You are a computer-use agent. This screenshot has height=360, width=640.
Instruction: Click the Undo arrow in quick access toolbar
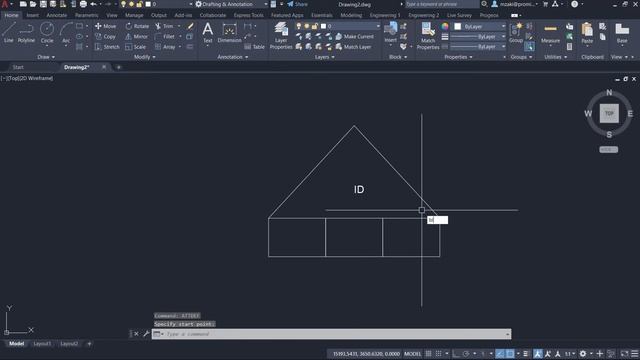[x=93, y=4]
